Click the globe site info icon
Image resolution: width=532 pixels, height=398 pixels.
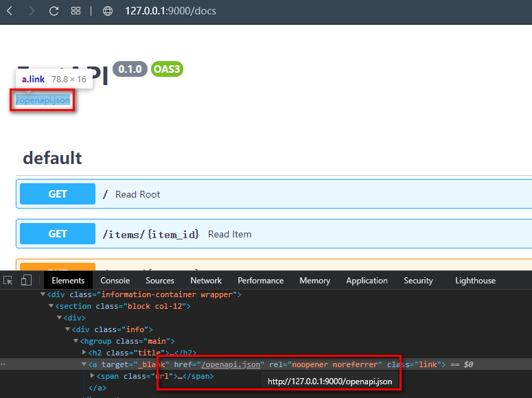click(107, 11)
